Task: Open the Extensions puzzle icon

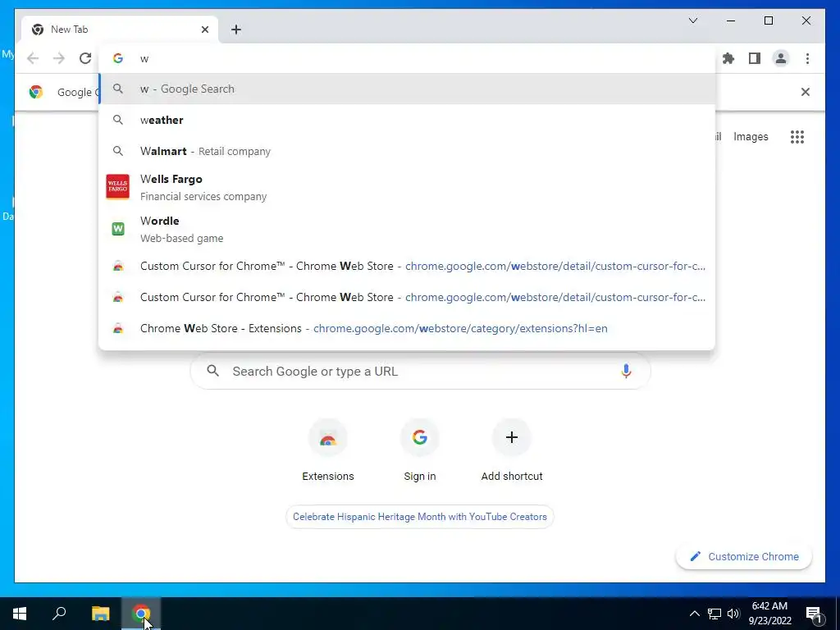Action: [728, 58]
